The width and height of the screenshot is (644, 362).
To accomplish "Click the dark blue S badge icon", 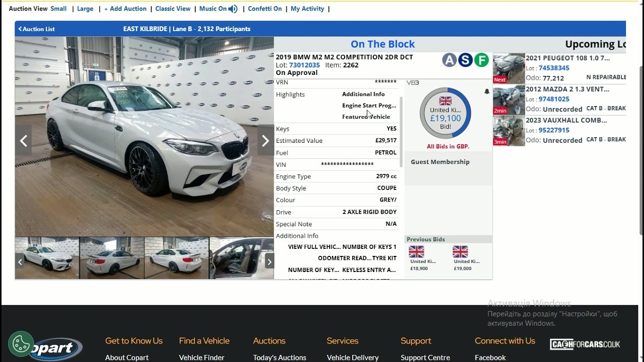I will click(x=465, y=60).
